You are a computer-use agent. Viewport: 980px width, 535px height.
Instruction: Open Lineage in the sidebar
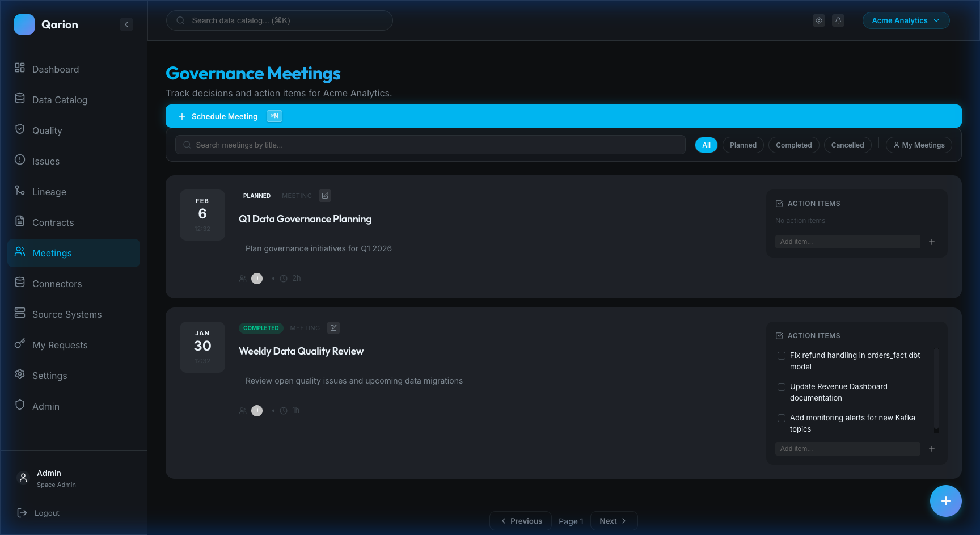coord(49,192)
